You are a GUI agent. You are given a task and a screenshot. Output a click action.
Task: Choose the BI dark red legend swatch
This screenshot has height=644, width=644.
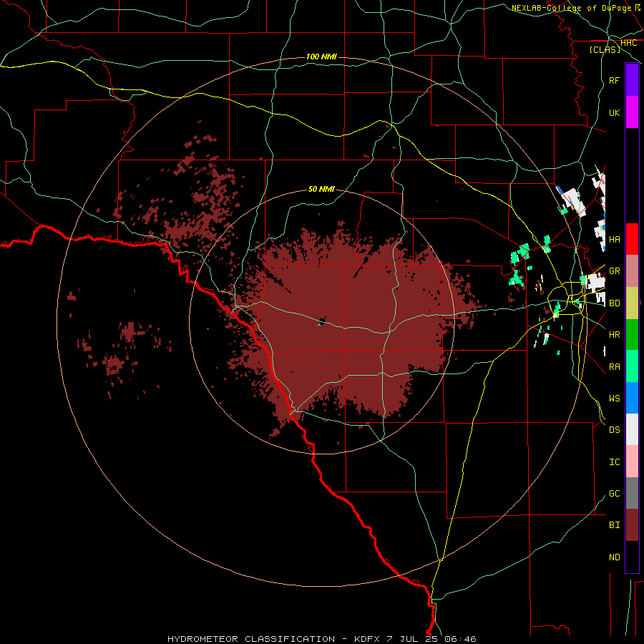[632, 525]
